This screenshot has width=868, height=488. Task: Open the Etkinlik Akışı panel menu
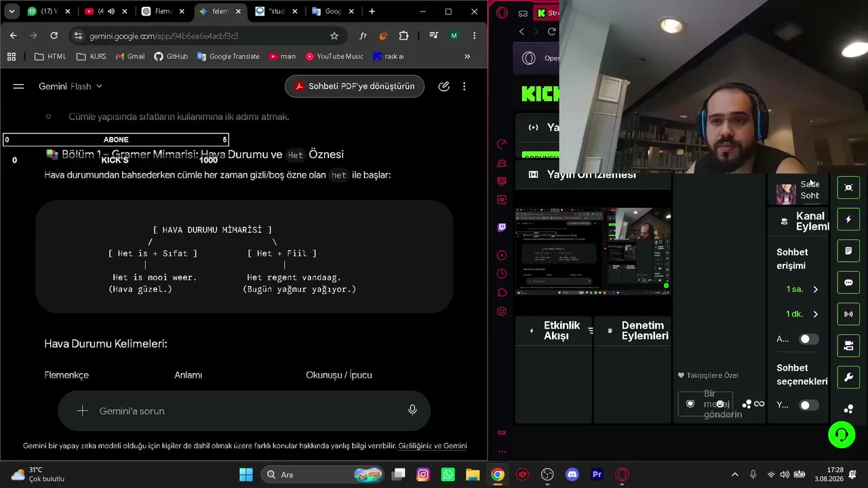[x=591, y=331]
